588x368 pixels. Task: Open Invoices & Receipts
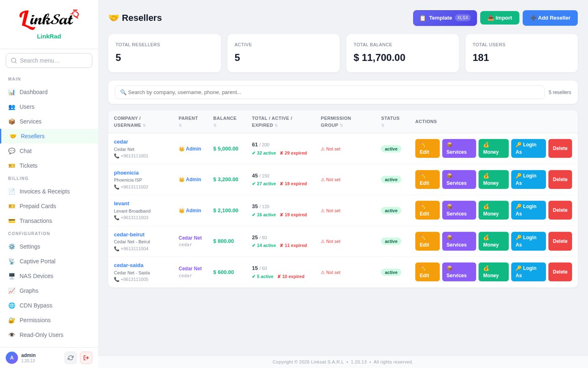coord(49,191)
